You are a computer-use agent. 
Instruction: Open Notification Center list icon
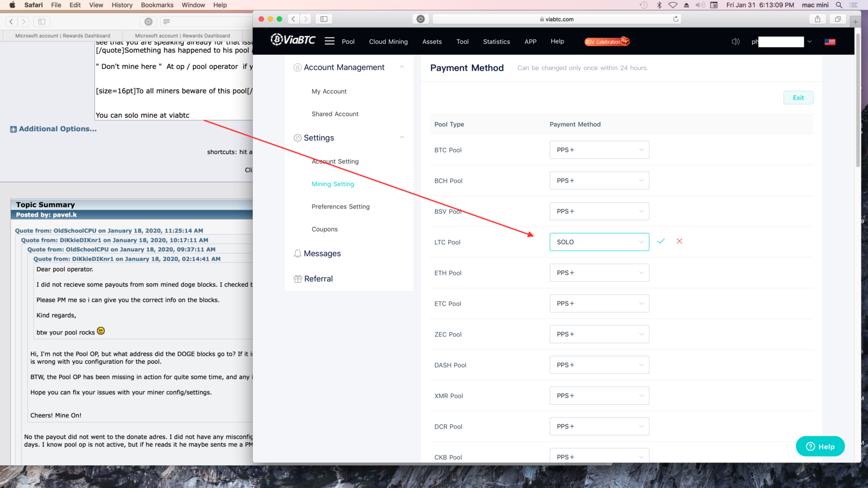tap(853, 5)
